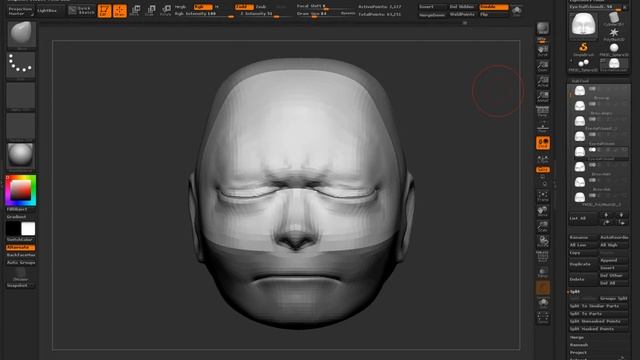Screen dimensions: 640x360
Task: Click the Frame mesh icon
Action: [x=542, y=197]
